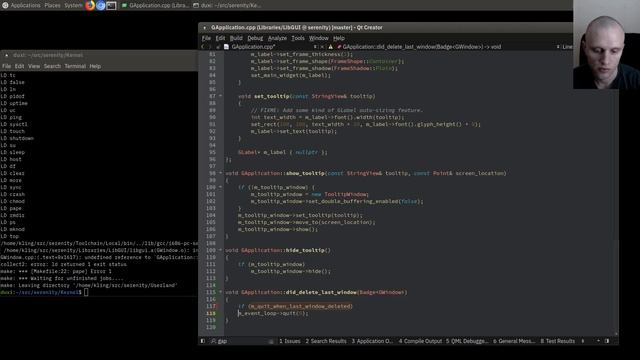Open the 8 Test Results pane
640x360 pixels.
[x=558, y=341]
